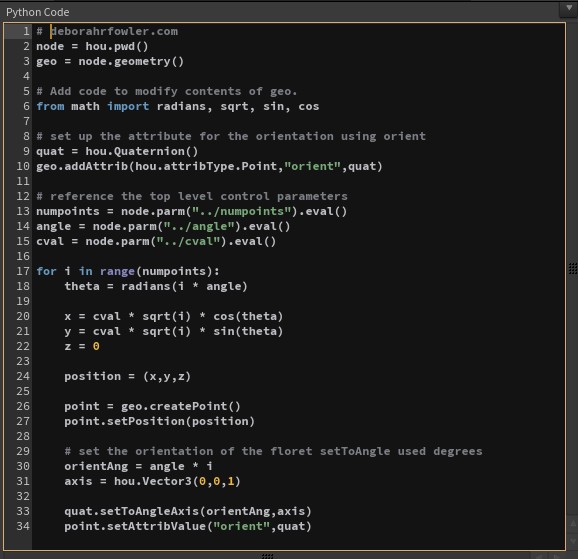Click the quat.setToAngleAxis line
Viewport: 578px width, 559px height.
pyautogui.click(x=188, y=511)
